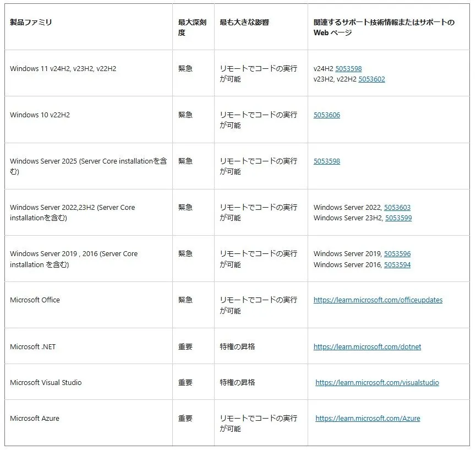Open the learn.microsoft.com/Azure link
The width and height of the screenshot is (476, 450).
(368, 419)
